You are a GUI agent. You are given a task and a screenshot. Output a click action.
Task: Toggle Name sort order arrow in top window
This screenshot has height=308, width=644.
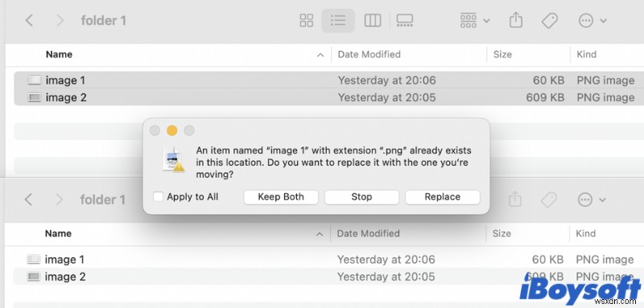click(320, 55)
